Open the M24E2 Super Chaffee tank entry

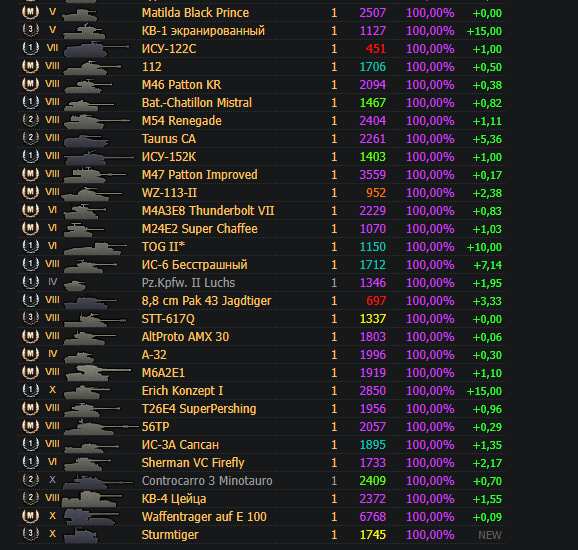(199, 229)
